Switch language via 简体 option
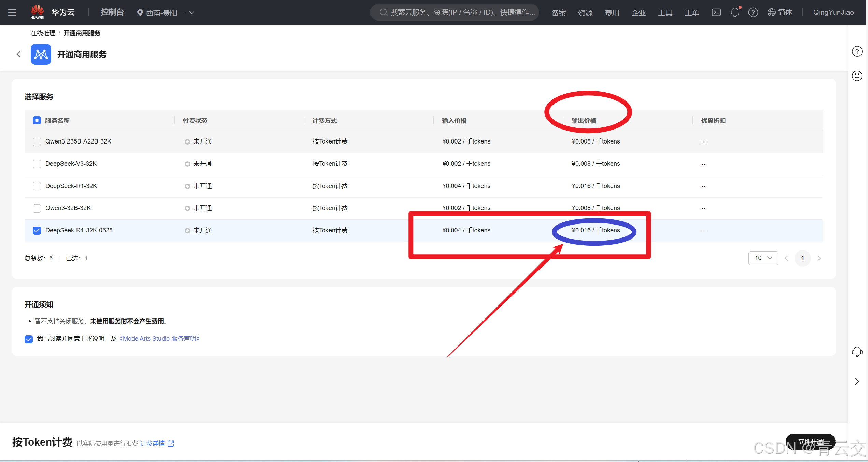Image resolution: width=868 pixels, height=462 pixels. point(785,13)
